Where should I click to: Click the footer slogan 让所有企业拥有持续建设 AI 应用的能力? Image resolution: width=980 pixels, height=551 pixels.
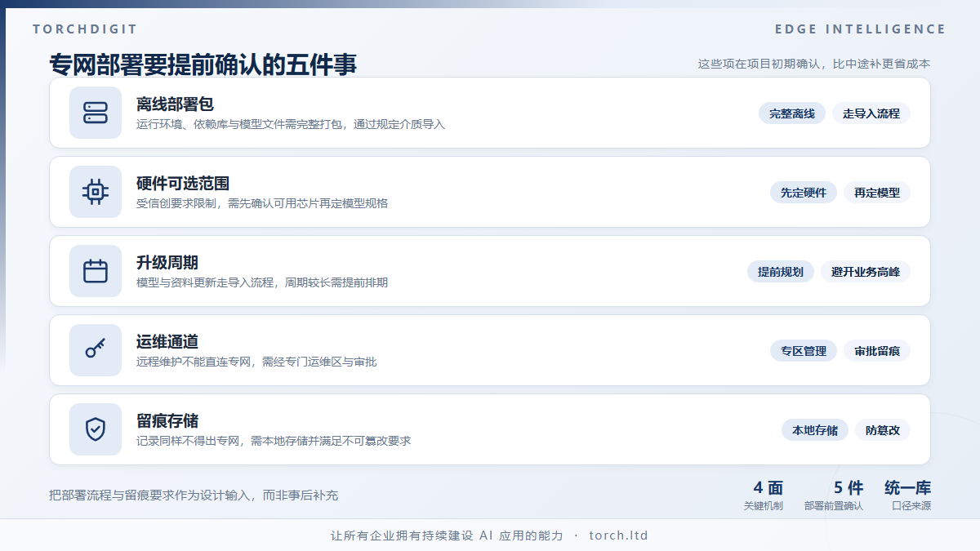(x=447, y=536)
